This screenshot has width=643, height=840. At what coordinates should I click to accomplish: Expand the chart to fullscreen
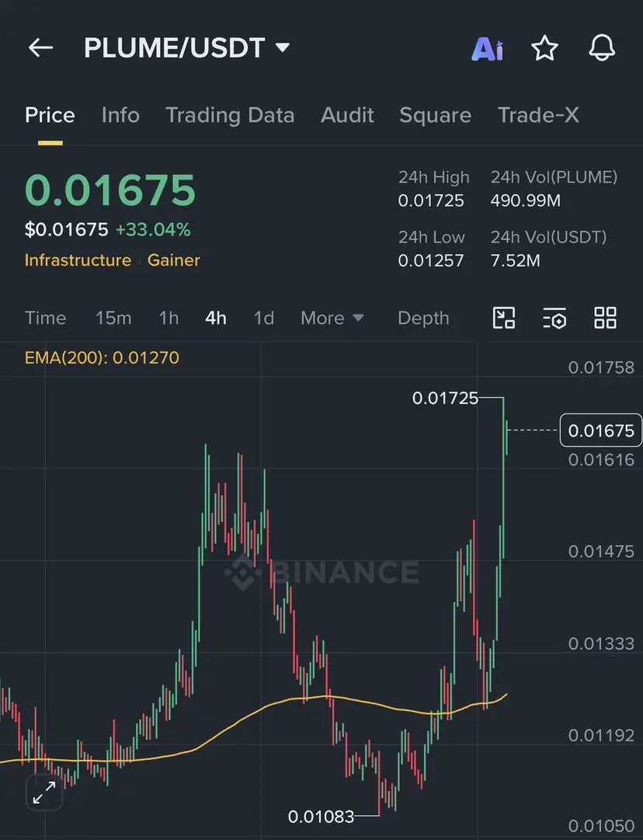pyautogui.click(x=44, y=793)
